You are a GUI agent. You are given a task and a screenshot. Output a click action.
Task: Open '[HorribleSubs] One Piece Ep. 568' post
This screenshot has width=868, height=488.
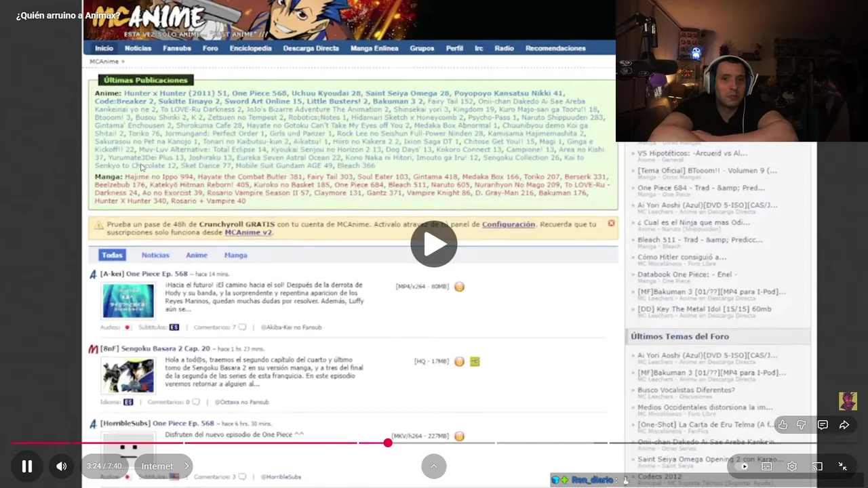pyautogui.click(x=157, y=423)
